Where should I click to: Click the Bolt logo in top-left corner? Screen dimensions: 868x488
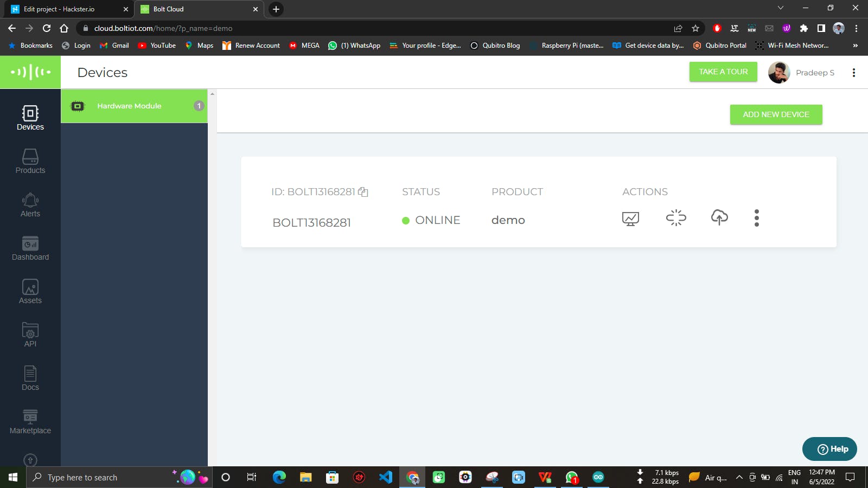pos(30,72)
